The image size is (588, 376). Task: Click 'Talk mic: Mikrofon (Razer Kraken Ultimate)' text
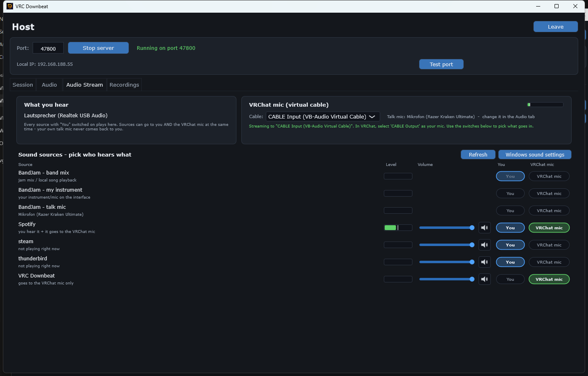[x=431, y=117]
